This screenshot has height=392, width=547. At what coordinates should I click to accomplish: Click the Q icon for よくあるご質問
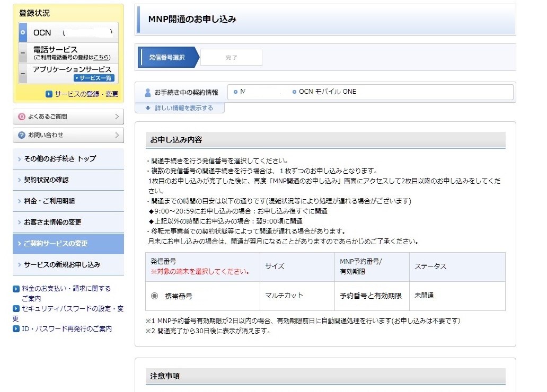[22, 117]
